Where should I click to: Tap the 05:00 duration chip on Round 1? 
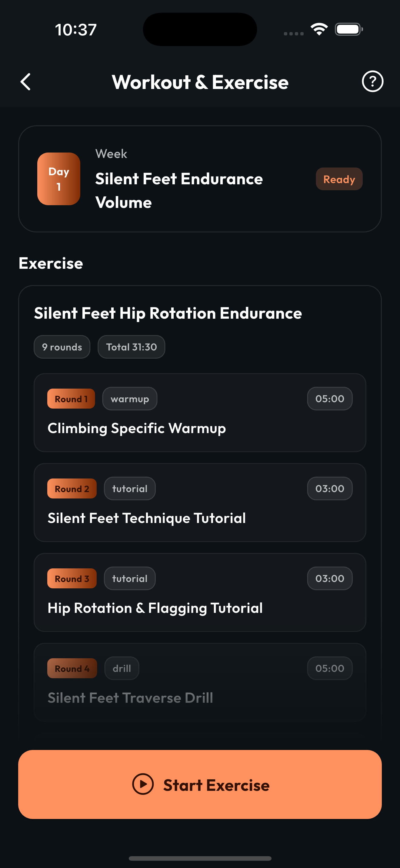(329, 399)
